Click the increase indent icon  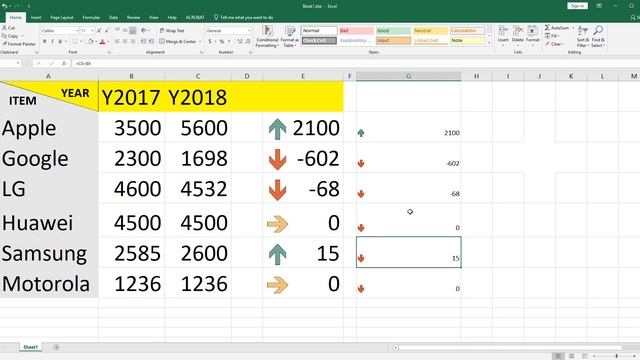151,42
